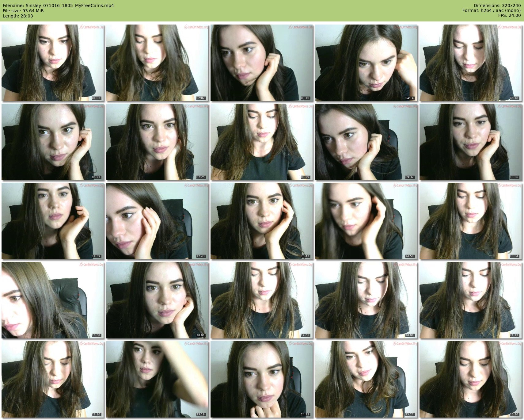Click the 10:36 timestamp label
Image resolution: width=524 pixels, height=420 pixels.
click(514, 177)
